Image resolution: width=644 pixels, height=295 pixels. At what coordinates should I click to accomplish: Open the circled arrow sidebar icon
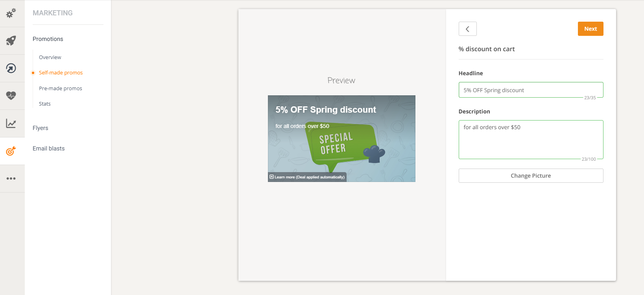point(11,68)
